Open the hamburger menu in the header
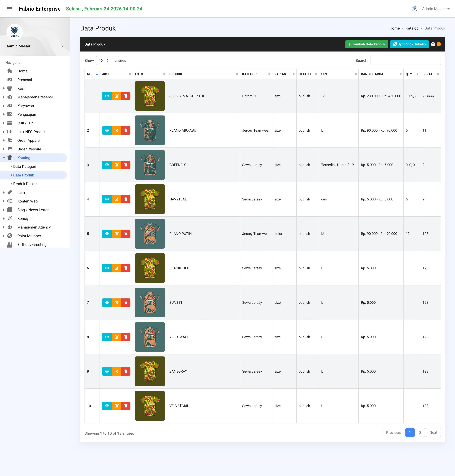The height and width of the screenshot is (476, 455). pyautogui.click(x=9, y=9)
